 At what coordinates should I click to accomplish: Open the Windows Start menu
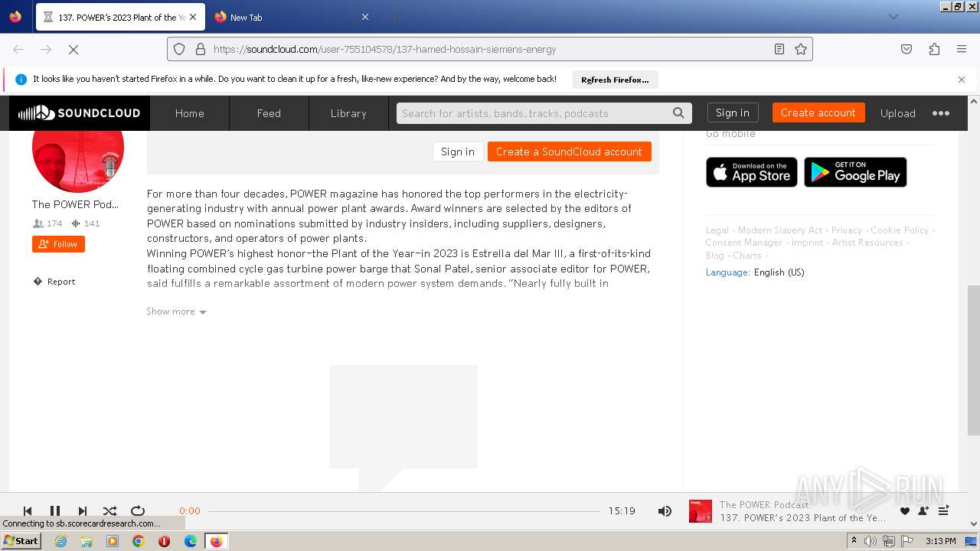pyautogui.click(x=21, y=541)
